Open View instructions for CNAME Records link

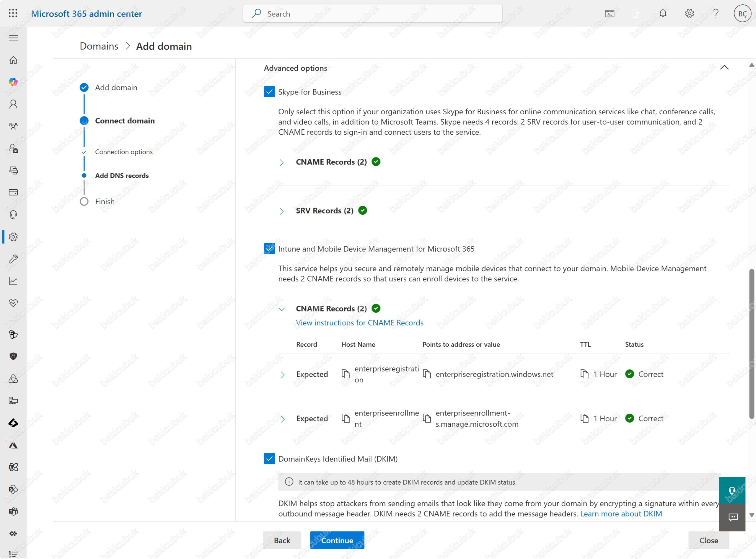tap(359, 322)
